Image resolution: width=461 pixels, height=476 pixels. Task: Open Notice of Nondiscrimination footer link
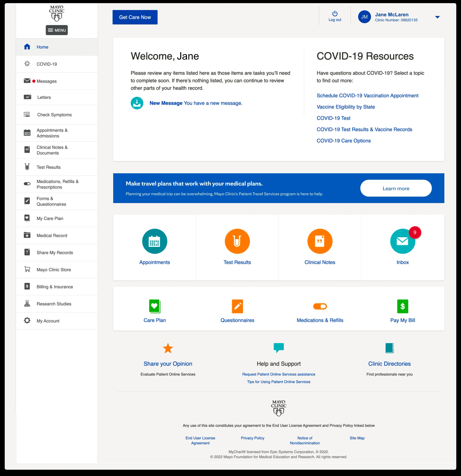click(x=305, y=440)
